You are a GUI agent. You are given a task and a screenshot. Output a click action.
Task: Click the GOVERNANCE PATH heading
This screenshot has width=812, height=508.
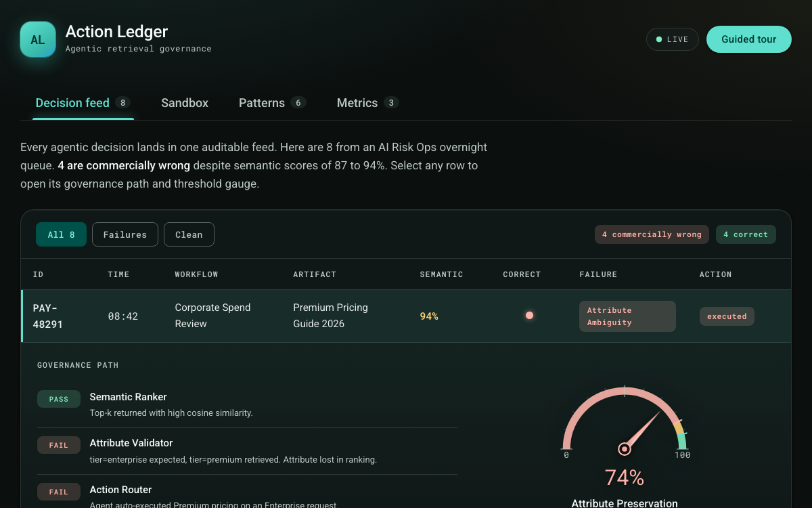pos(78,365)
